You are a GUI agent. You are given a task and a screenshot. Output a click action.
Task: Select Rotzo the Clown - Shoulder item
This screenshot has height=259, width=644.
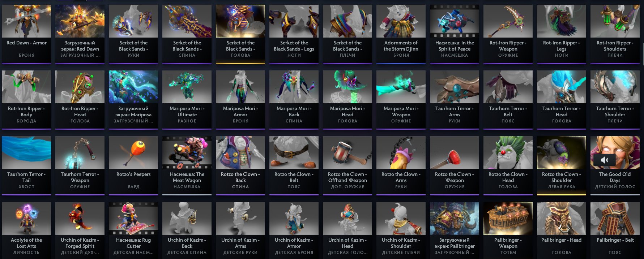(x=562, y=165)
